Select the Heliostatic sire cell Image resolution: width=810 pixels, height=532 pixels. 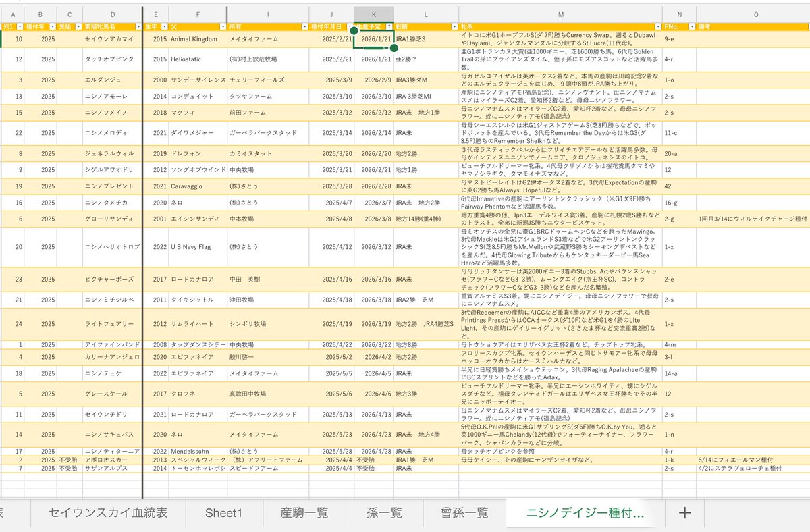[x=197, y=59]
